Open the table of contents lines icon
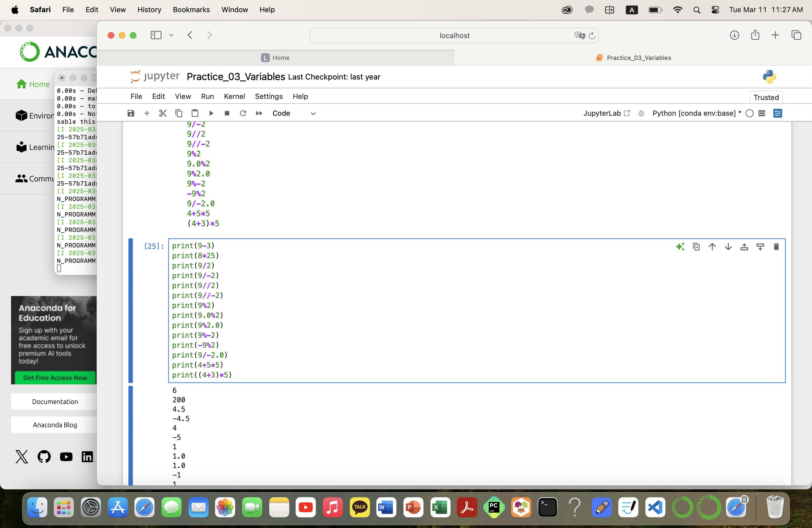Image resolution: width=812 pixels, height=528 pixels. point(762,113)
